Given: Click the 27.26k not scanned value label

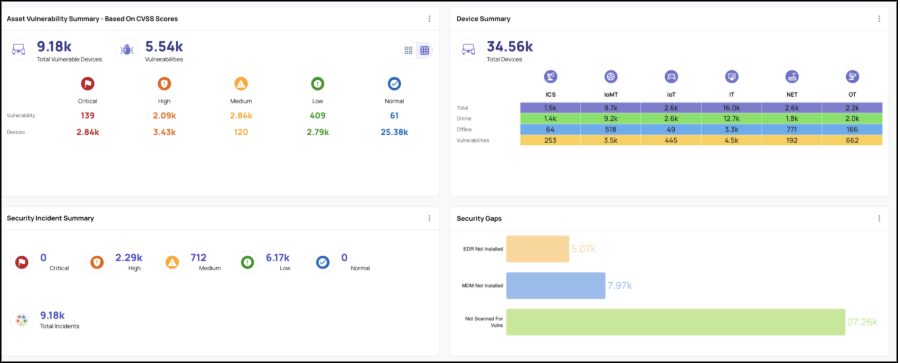Looking at the screenshot, I should point(862,322).
